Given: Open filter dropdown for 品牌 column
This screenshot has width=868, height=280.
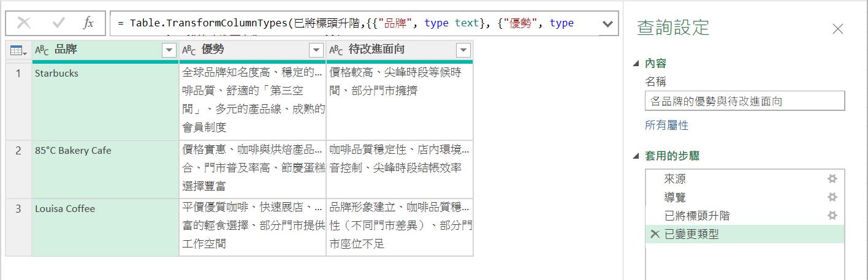Looking at the screenshot, I should (169, 50).
